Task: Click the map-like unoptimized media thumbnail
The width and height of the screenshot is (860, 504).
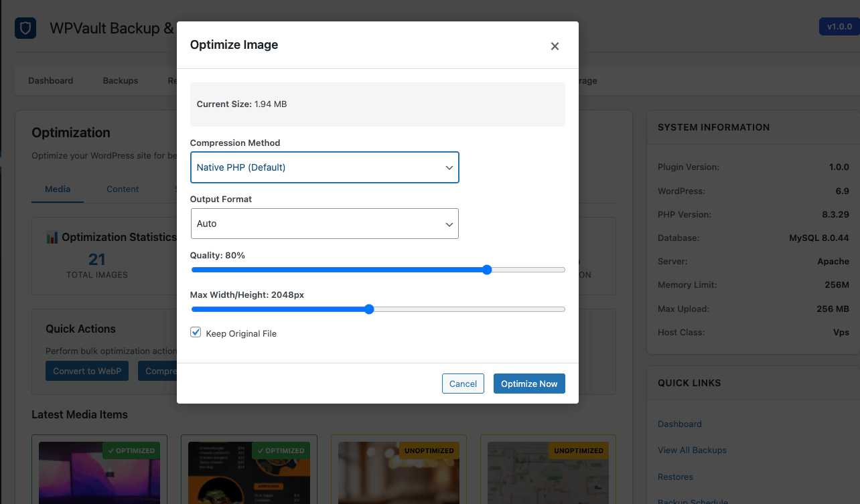Action: click(548, 473)
